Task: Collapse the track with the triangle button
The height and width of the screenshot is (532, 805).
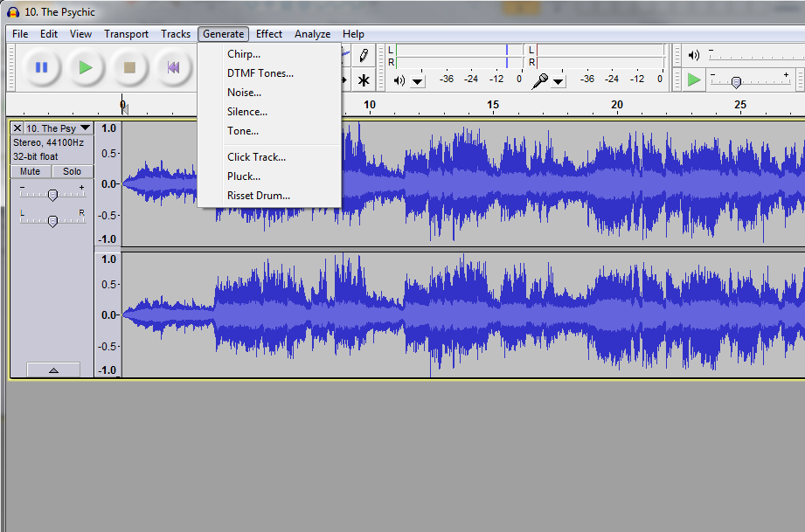Action: (x=53, y=370)
